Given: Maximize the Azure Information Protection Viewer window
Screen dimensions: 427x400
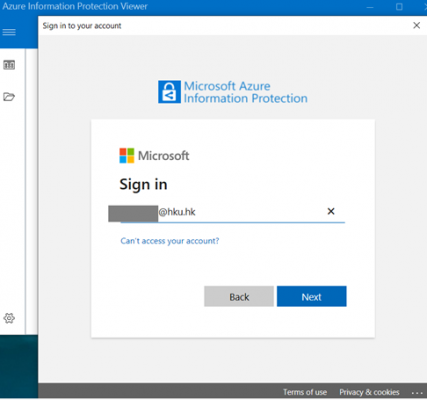Looking at the screenshot, I should [399, 7].
